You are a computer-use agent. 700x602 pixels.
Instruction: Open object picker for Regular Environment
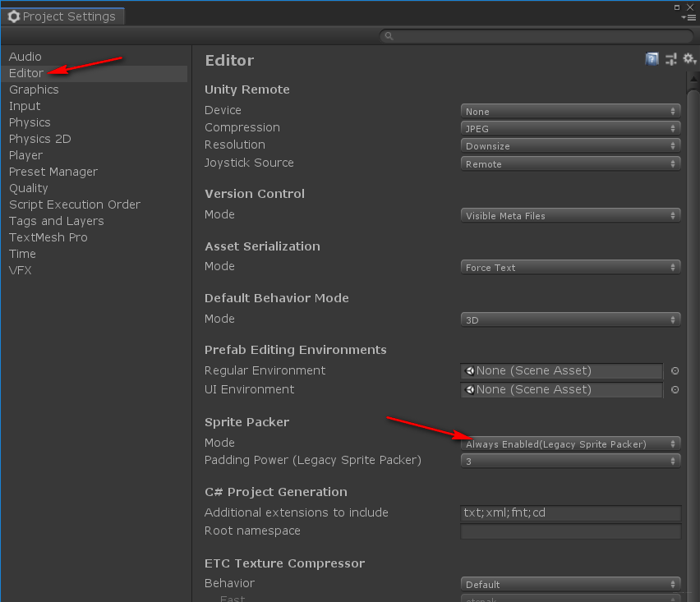click(x=675, y=371)
